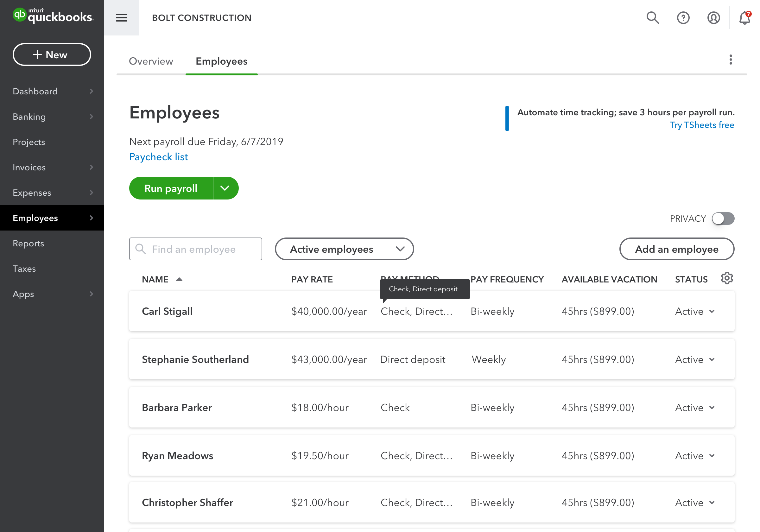
Task: Open Apps in the sidebar
Action: point(52,294)
